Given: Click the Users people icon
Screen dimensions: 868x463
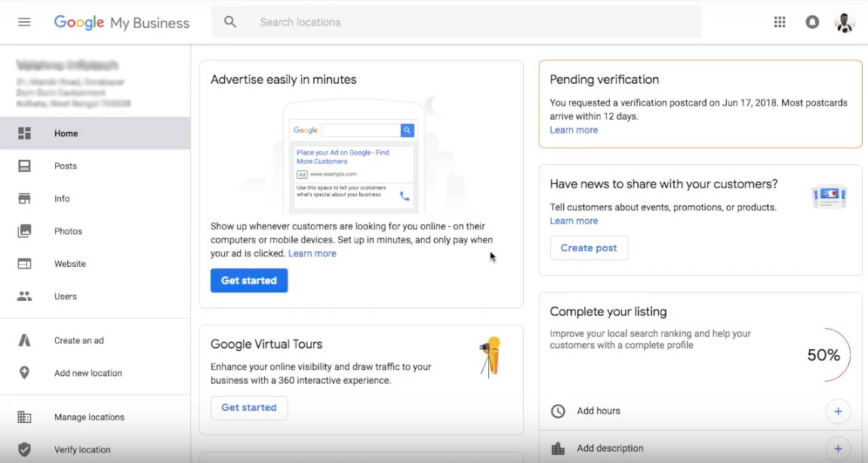Looking at the screenshot, I should tap(24, 296).
